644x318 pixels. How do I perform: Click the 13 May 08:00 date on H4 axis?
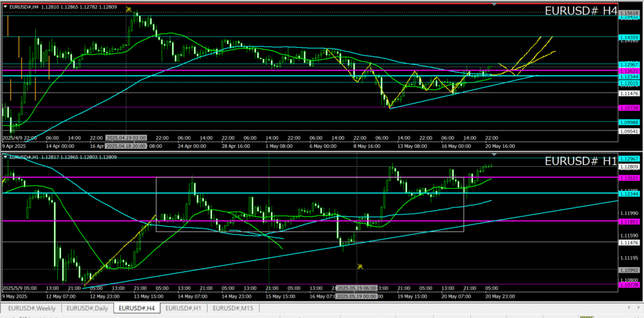point(412,145)
